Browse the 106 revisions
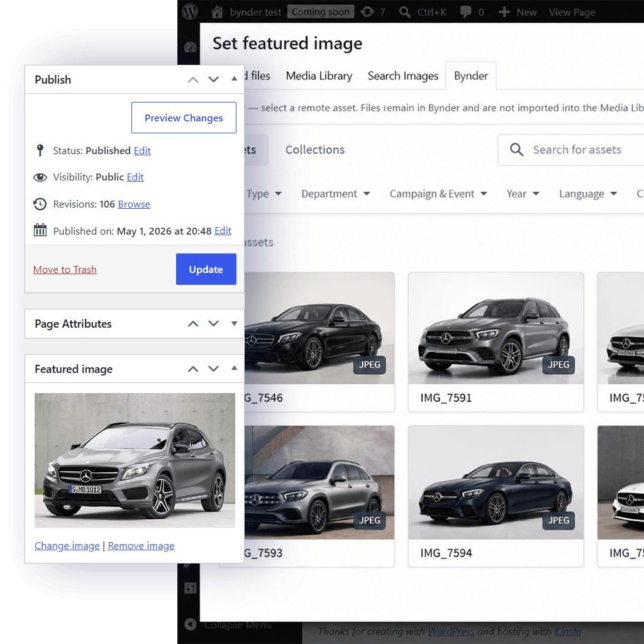The image size is (644, 644). (134, 204)
